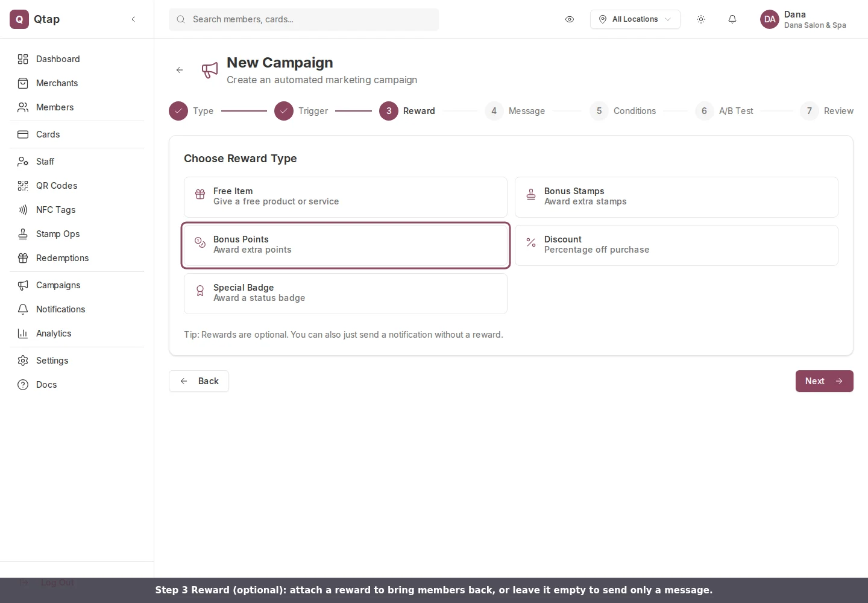Click the Dashboard grid icon
This screenshot has height=603, width=868.
pos(23,59)
